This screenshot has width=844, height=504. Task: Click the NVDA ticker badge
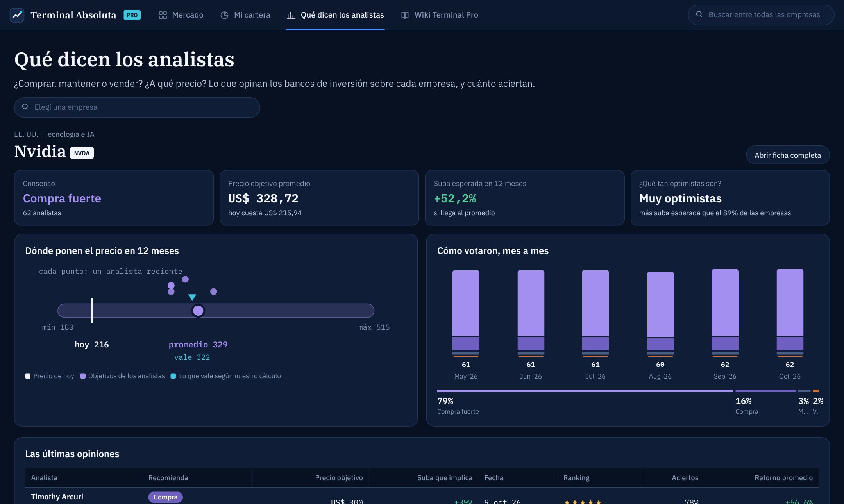(x=82, y=153)
